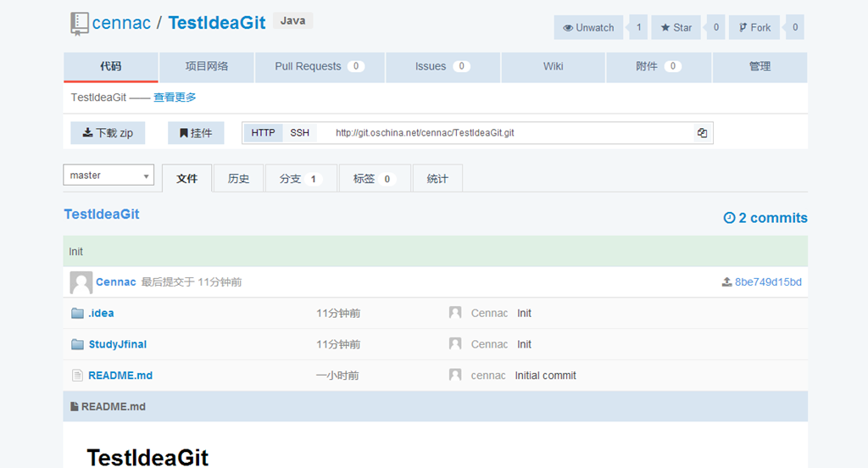
Task: Select the 代码 tab
Action: point(111,66)
